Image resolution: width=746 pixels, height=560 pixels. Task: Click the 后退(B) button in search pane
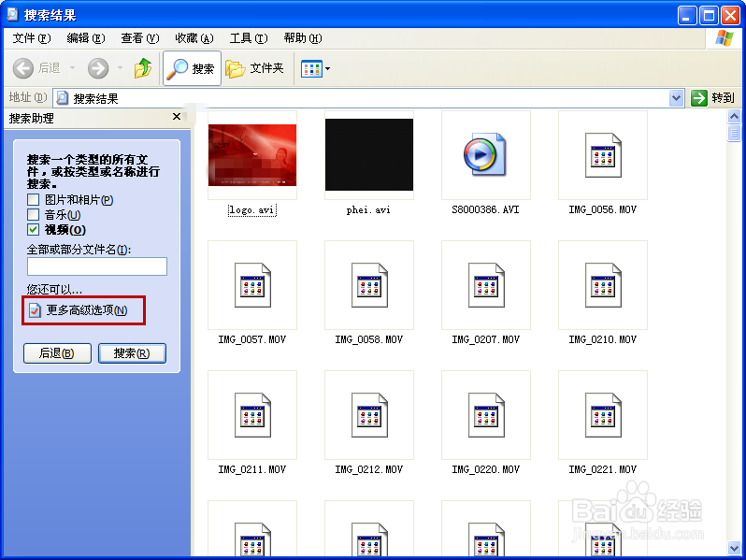(57, 353)
